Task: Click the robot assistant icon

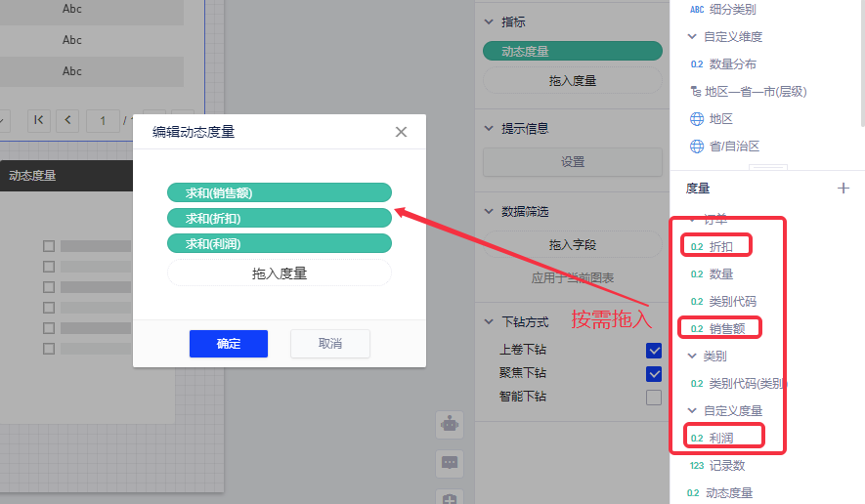Action: pos(450,424)
